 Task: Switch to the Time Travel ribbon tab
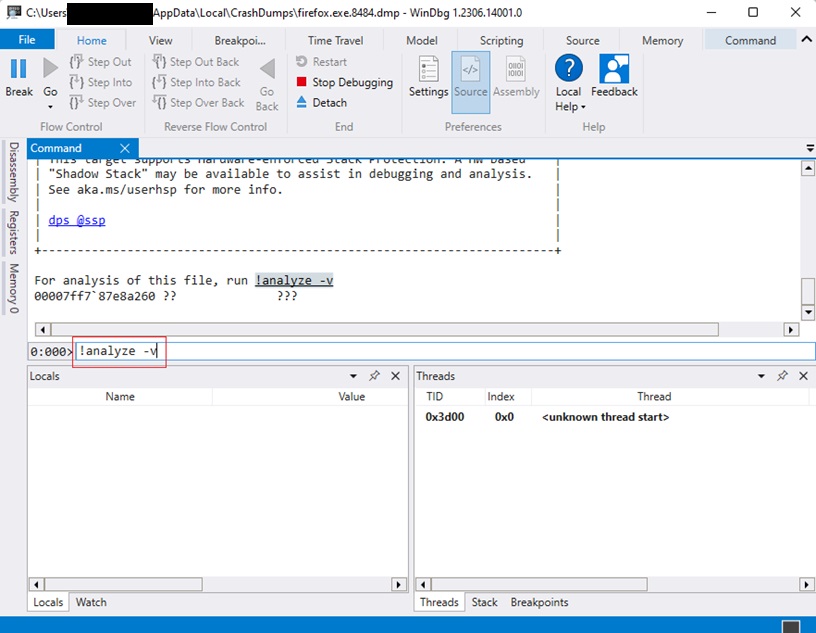(x=335, y=41)
